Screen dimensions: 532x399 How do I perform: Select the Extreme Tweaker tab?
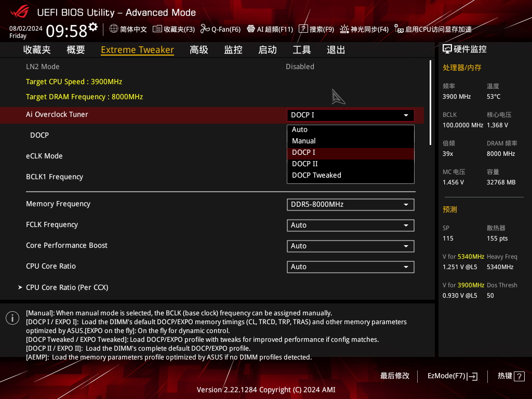137,50
